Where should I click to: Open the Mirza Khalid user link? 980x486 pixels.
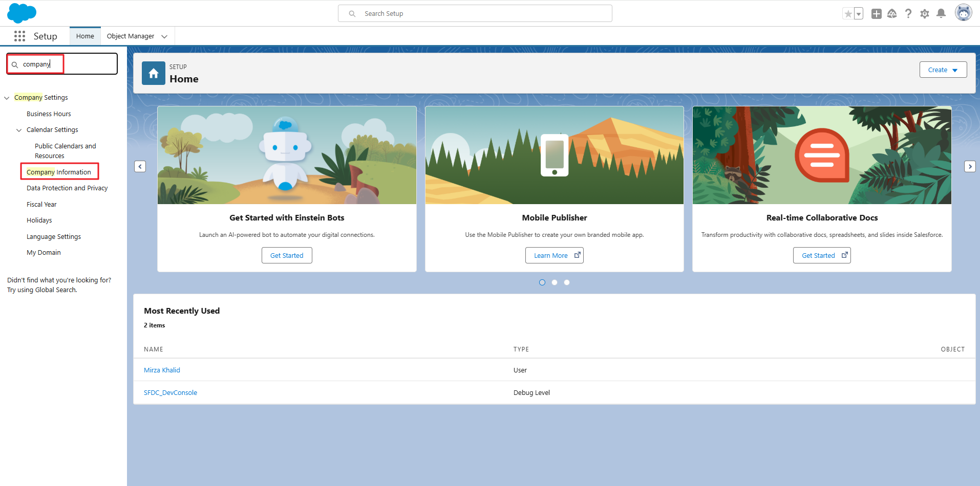(x=162, y=370)
